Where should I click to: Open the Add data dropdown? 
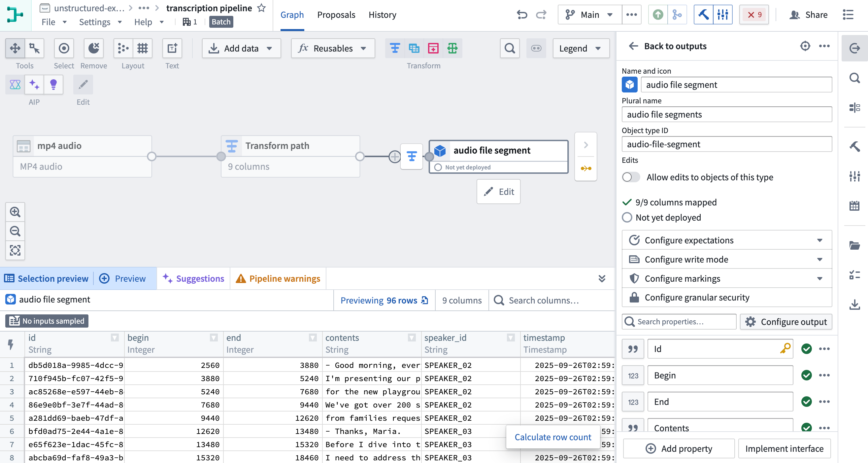(241, 48)
